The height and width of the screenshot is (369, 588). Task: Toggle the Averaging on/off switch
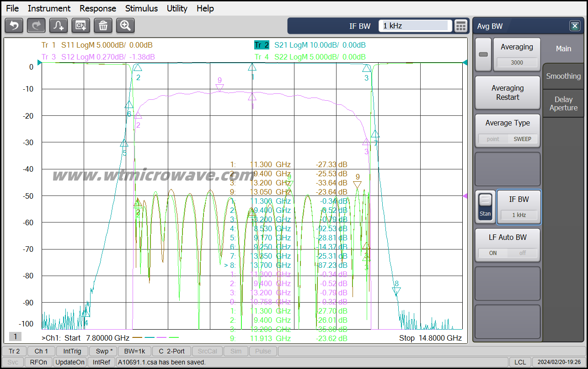pyautogui.click(x=483, y=54)
